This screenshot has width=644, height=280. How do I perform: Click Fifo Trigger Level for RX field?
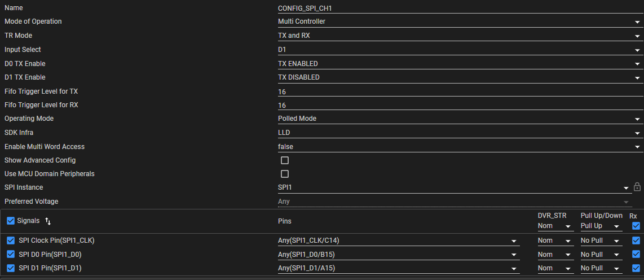460,105
